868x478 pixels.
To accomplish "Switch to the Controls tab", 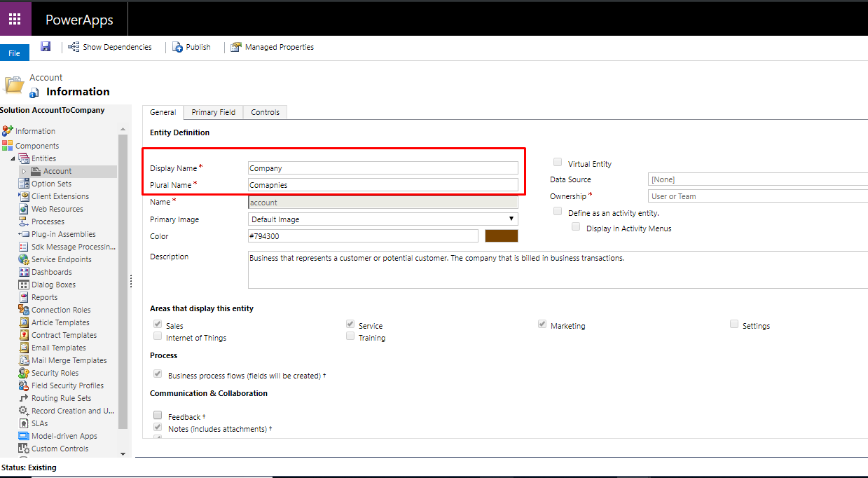I will tap(266, 112).
